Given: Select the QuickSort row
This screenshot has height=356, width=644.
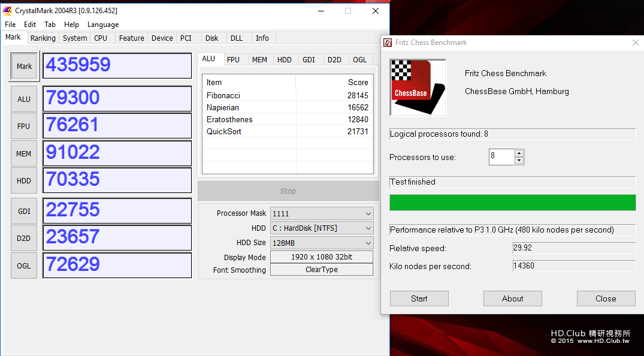Looking at the screenshot, I should pos(288,131).
